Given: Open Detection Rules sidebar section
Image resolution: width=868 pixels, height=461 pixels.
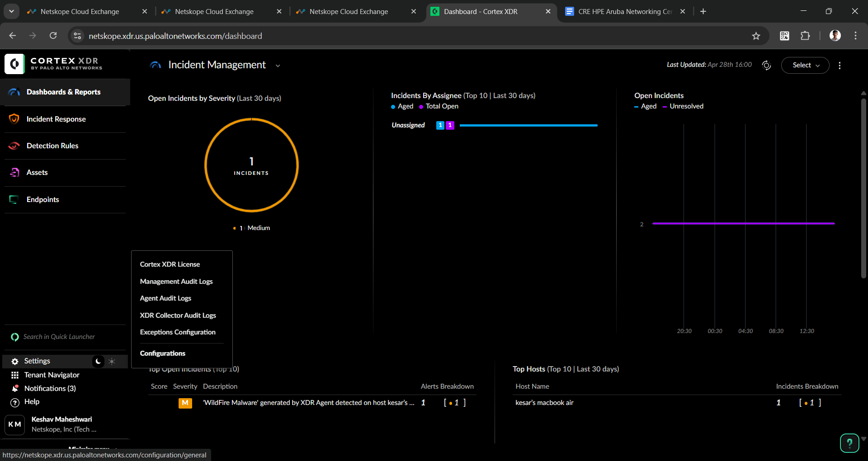Looking at the screenshot, I should click(x=65, y=146).
